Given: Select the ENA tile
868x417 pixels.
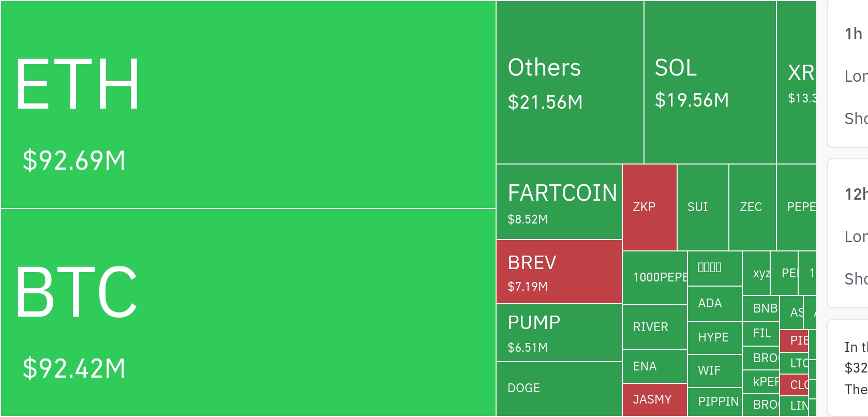Looking at the screenshot, I should point(655,366).
